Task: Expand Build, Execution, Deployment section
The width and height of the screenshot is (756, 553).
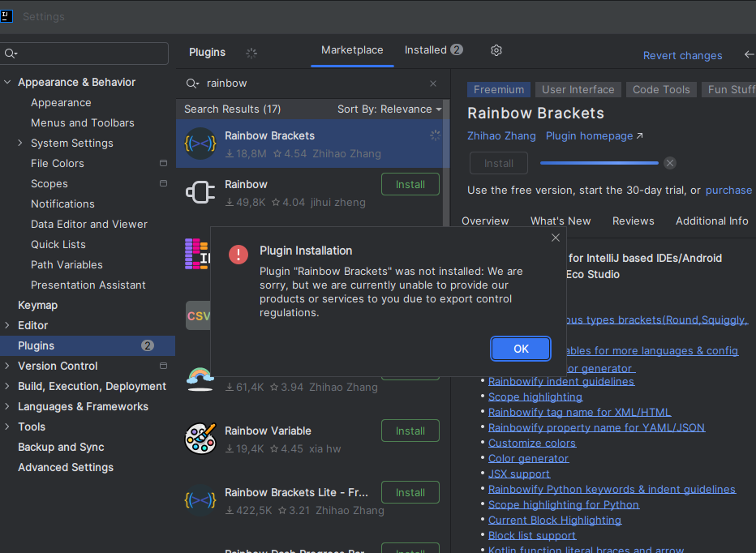Action: tap(7, 386)
